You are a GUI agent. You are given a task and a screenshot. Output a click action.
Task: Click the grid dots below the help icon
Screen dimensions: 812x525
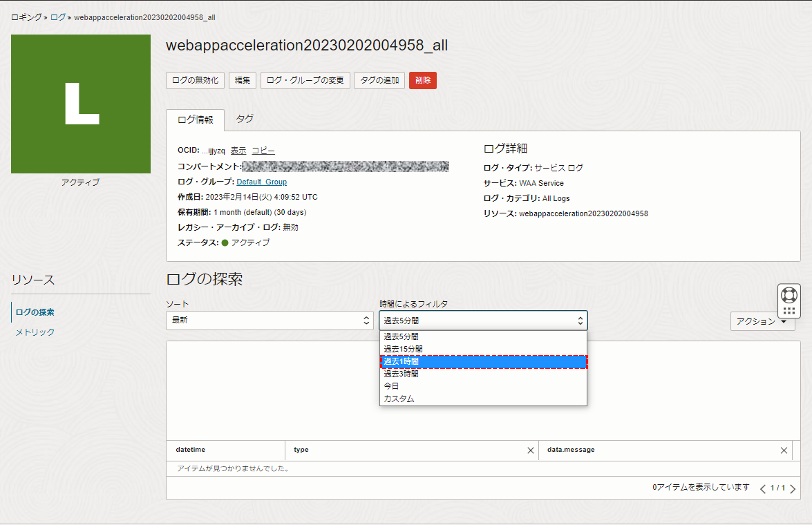click(789, 311)
